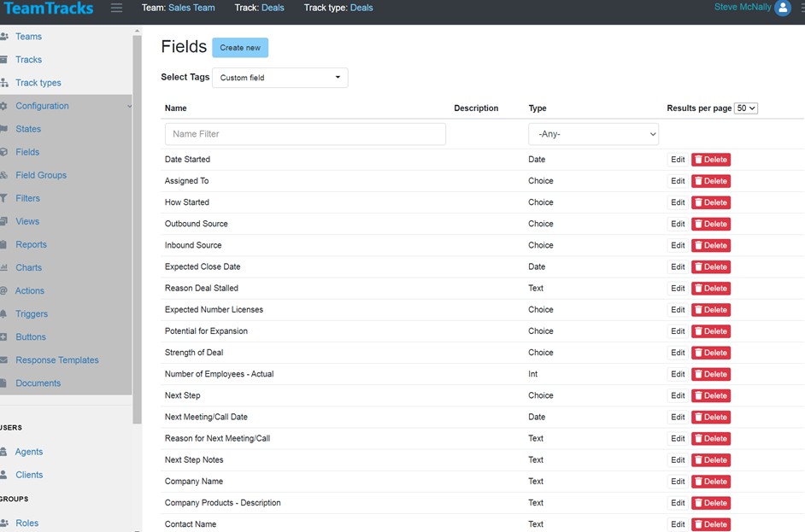The width and height of the screenshot is (805, 532).
Task: Click the Create new button
Action: click(x=240, y=48)
